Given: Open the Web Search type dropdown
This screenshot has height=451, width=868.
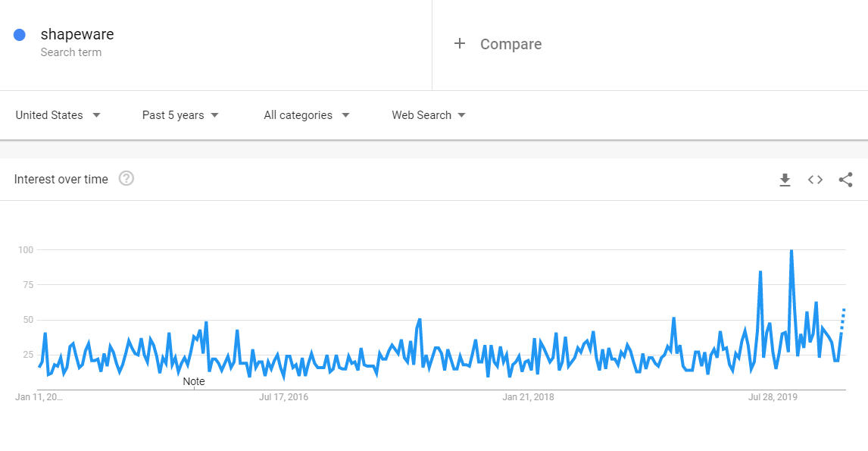Looking at the screenshot, I should 429,115.
